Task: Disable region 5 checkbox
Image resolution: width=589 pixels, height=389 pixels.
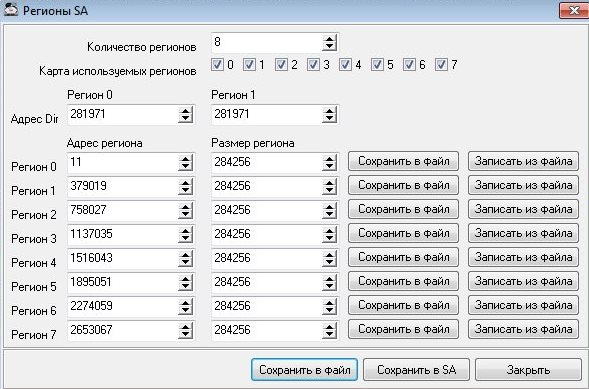Action: pos(377,65)
